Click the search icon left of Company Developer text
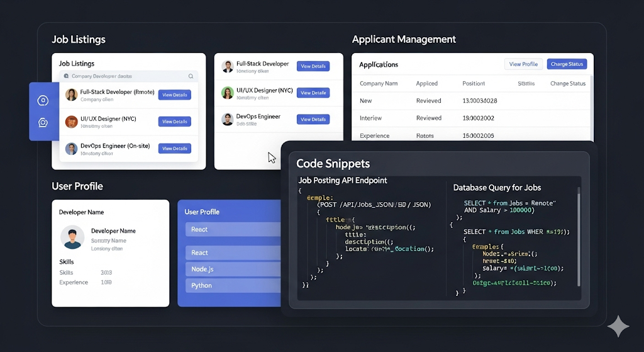The width and height of the screenshot is (644, 352). click(x=66, y=76)
